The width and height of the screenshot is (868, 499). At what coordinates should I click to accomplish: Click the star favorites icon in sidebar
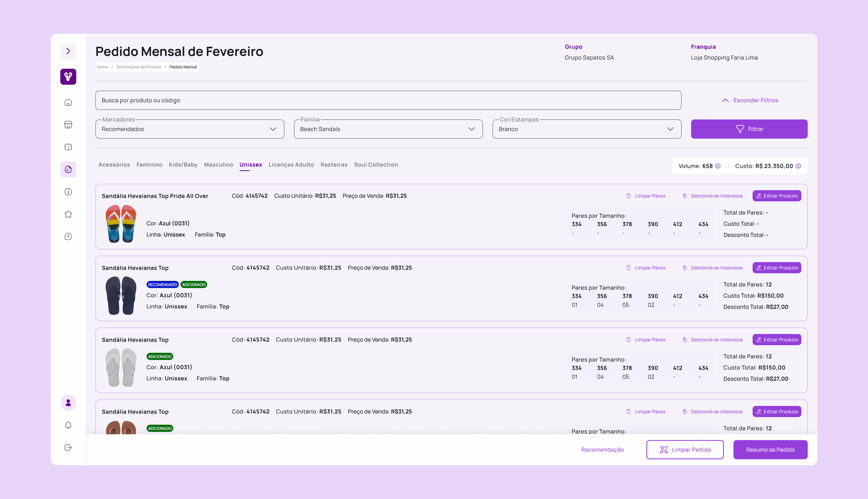pos(68,215)
